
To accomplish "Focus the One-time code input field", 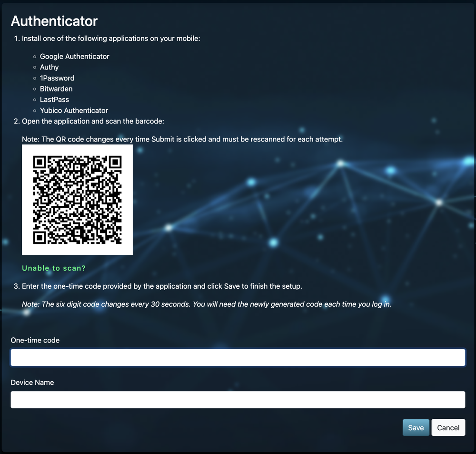I will (x=238, y=357).
